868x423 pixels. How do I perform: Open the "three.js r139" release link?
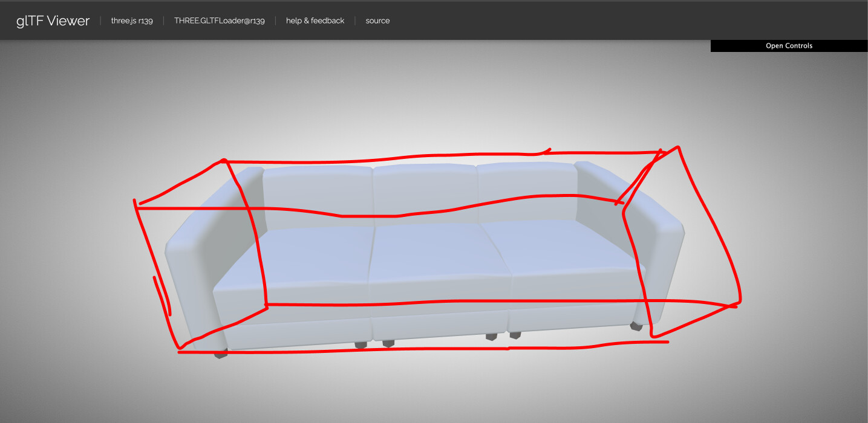point(132,21)
